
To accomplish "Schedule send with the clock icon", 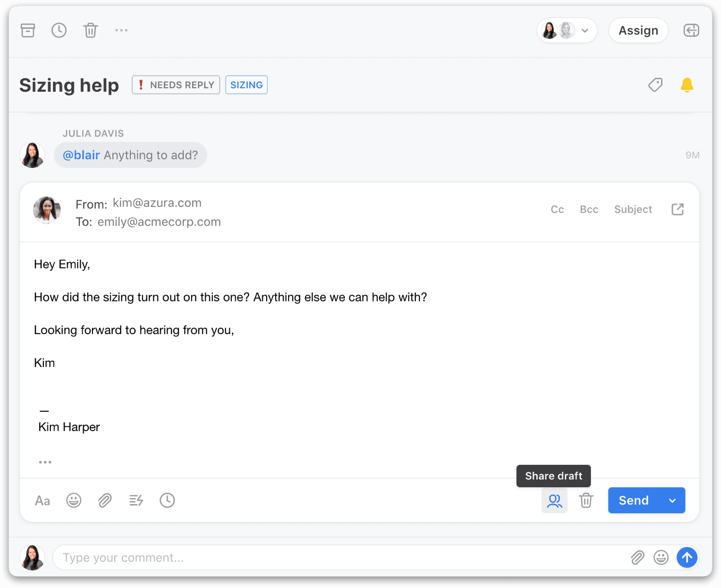I will (167, 500).
